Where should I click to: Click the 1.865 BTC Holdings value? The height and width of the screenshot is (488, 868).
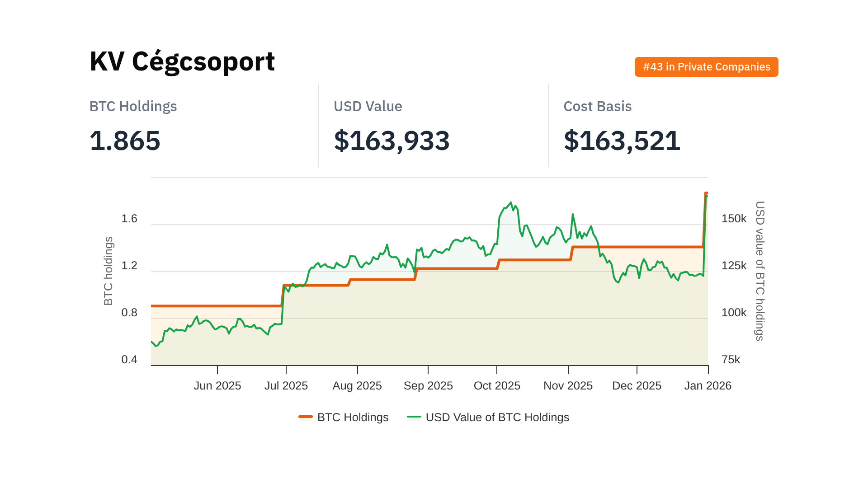point(125,141)
